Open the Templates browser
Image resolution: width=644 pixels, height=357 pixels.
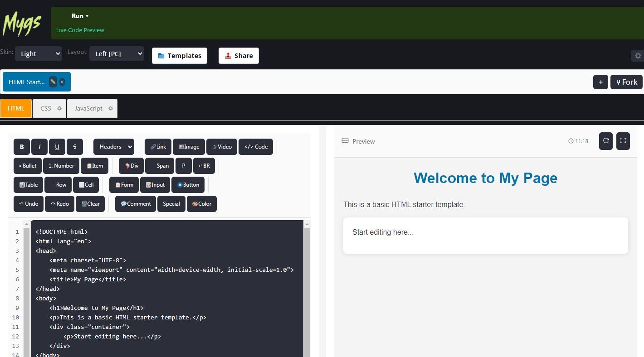point(180,56)
